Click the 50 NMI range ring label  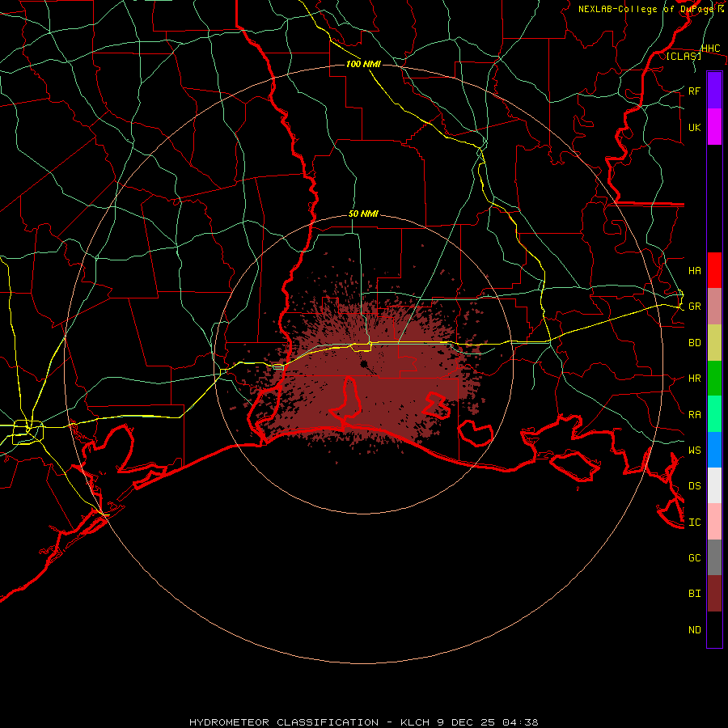point(363,214)
